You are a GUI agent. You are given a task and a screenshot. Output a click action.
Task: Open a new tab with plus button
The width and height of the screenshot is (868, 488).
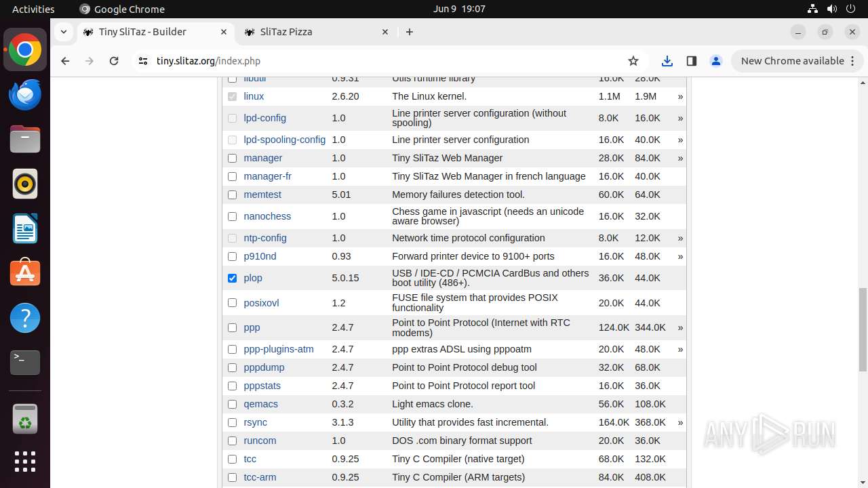(410, 32)
